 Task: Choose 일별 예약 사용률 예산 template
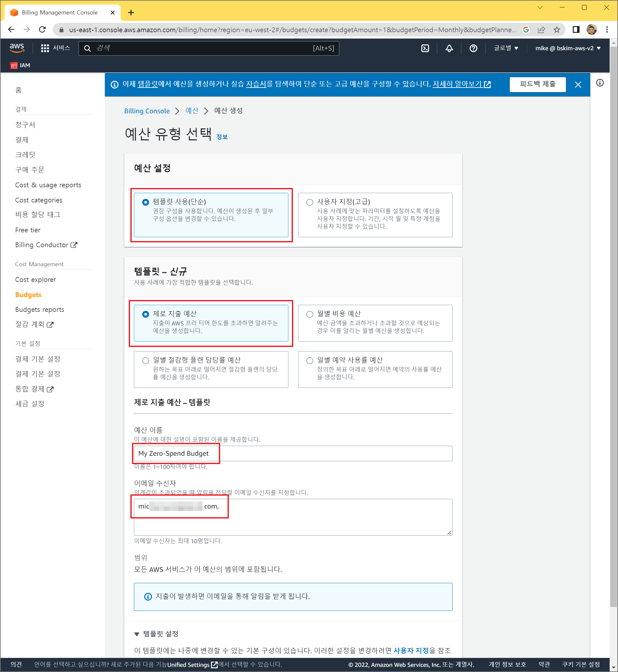click(310, 360)
